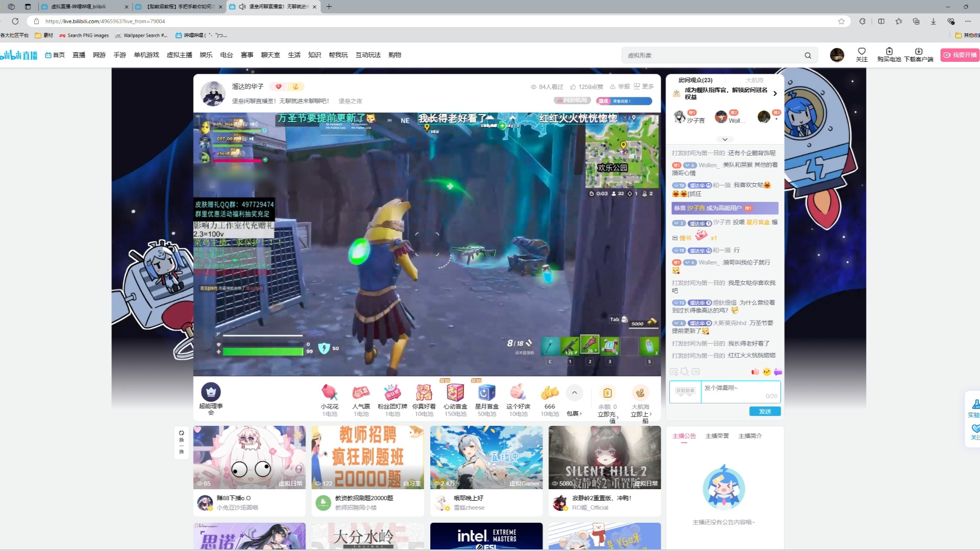Click the search magnifier icon
Screen dimensions: 980x551
click(808, 55)
